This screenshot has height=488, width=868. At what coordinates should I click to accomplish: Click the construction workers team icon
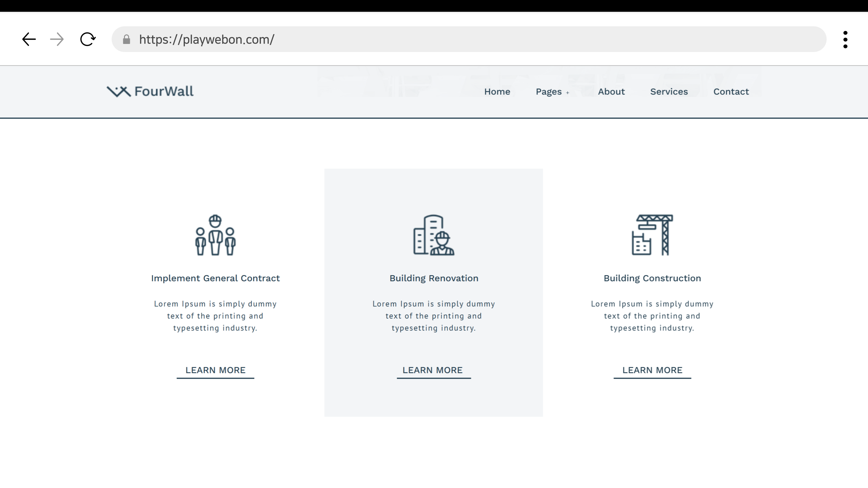coord(215,235)
